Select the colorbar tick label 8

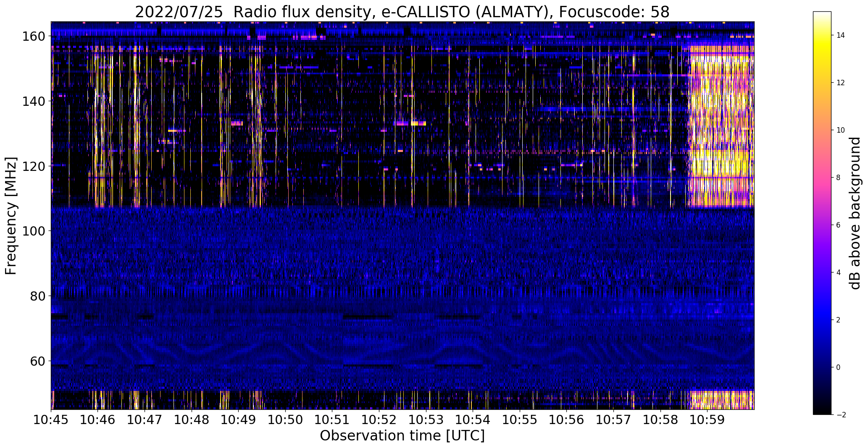pyautogui.click(x=839, y=178)
